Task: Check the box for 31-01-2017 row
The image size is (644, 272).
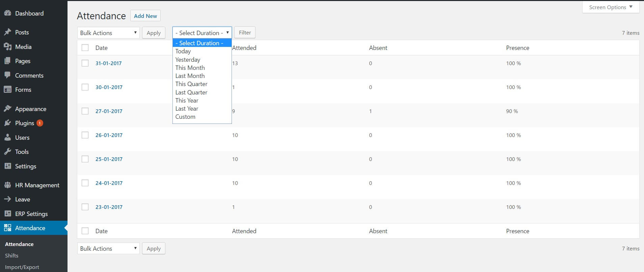Action: (x=85, y=63)
